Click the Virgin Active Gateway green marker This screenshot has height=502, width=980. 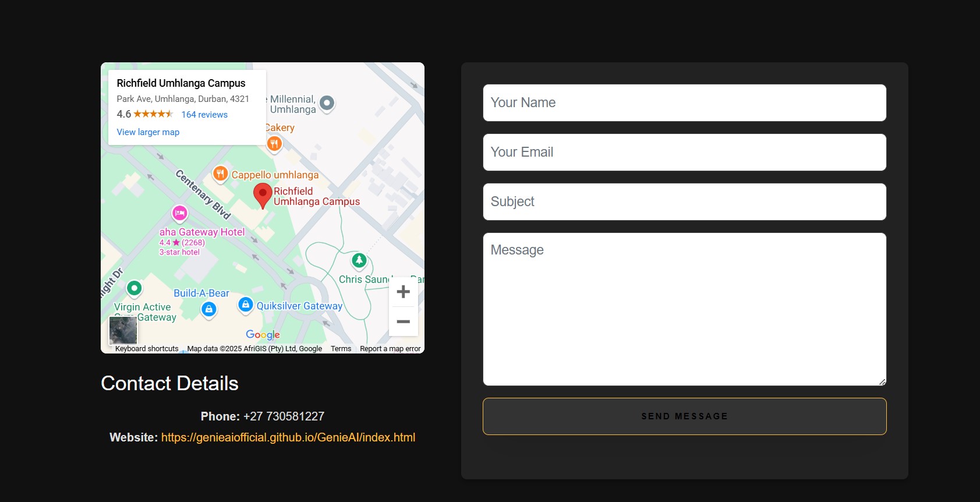click(x=135, y=288)
